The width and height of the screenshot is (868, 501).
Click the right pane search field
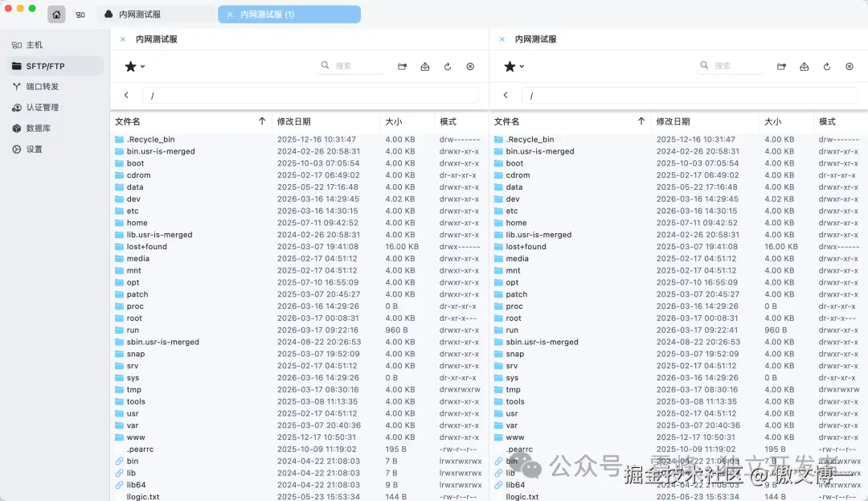(x=731, y=65)
